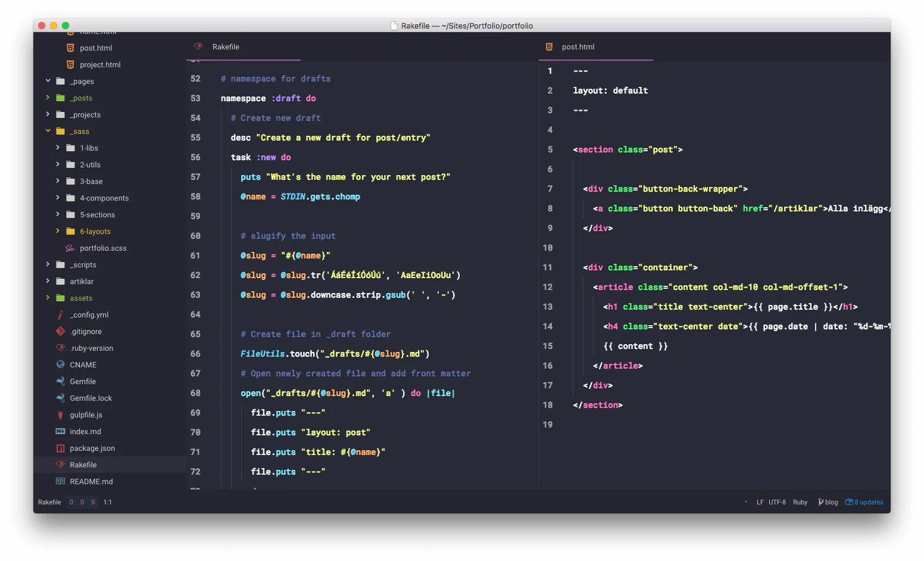924x561 pixels.
Task: Click the globe icon beside CNAME
Action: pos(60,364)
